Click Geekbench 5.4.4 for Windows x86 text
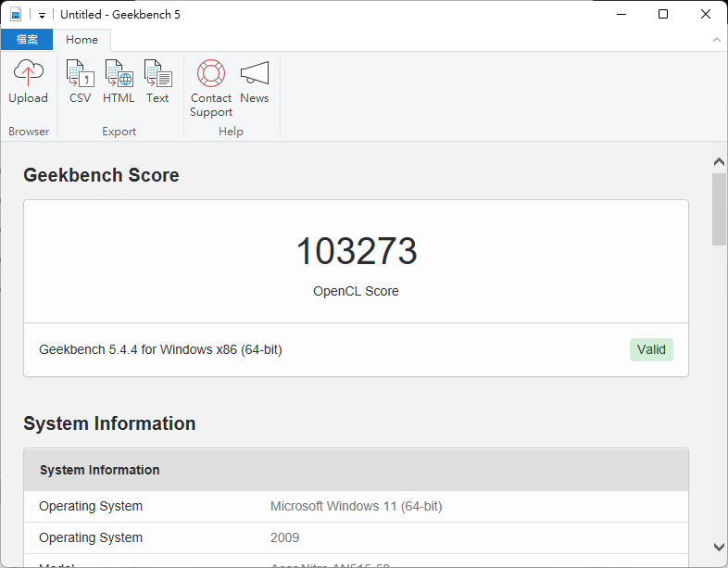 160,349
